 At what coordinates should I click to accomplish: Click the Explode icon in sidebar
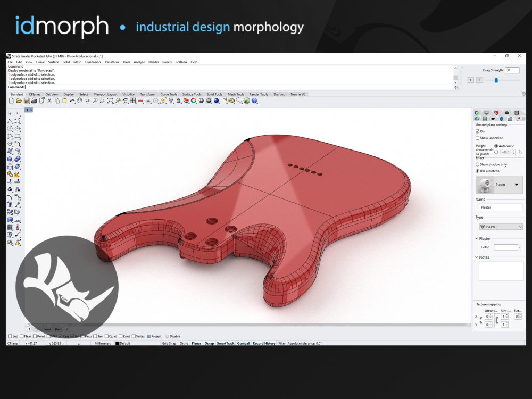tap(18, 174)
